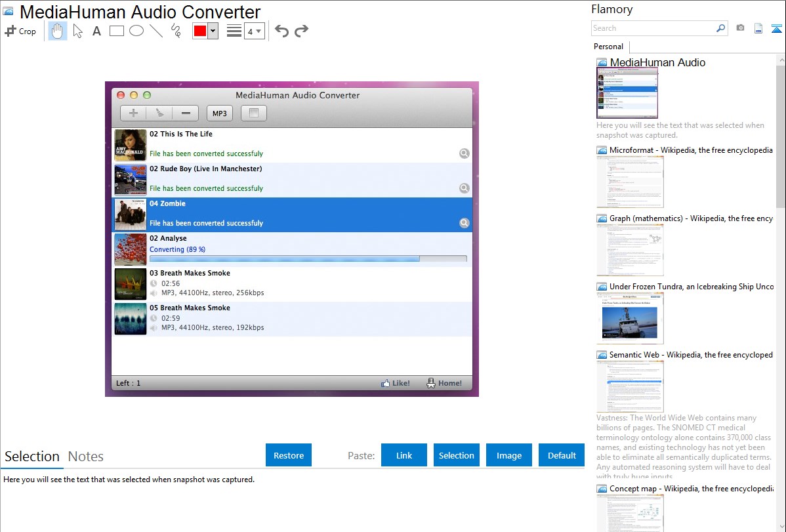Click the Home! link in MediaHuman

pyautogui.click(x=444, y=383)
